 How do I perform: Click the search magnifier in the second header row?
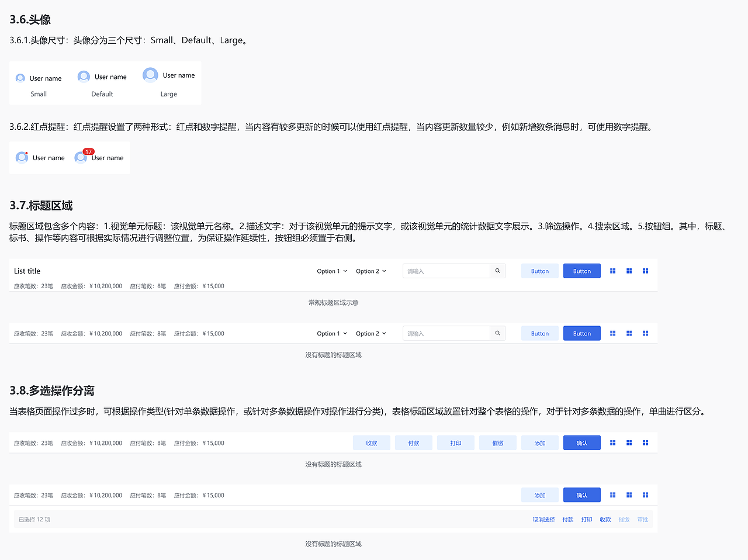coord(497,333)
